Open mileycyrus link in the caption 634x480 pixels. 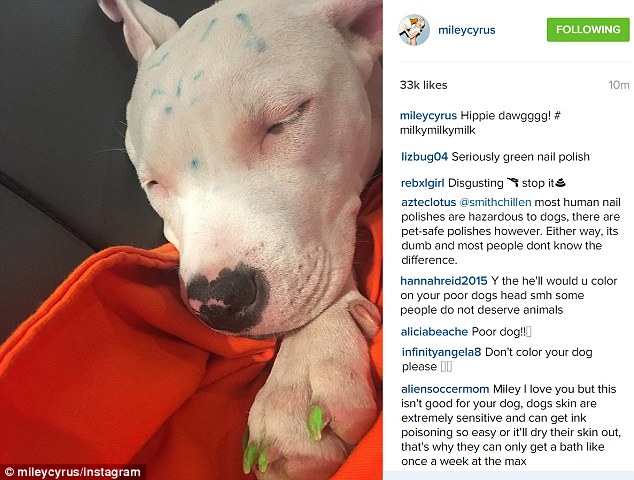pyautogui.click(x=428, y=116)
